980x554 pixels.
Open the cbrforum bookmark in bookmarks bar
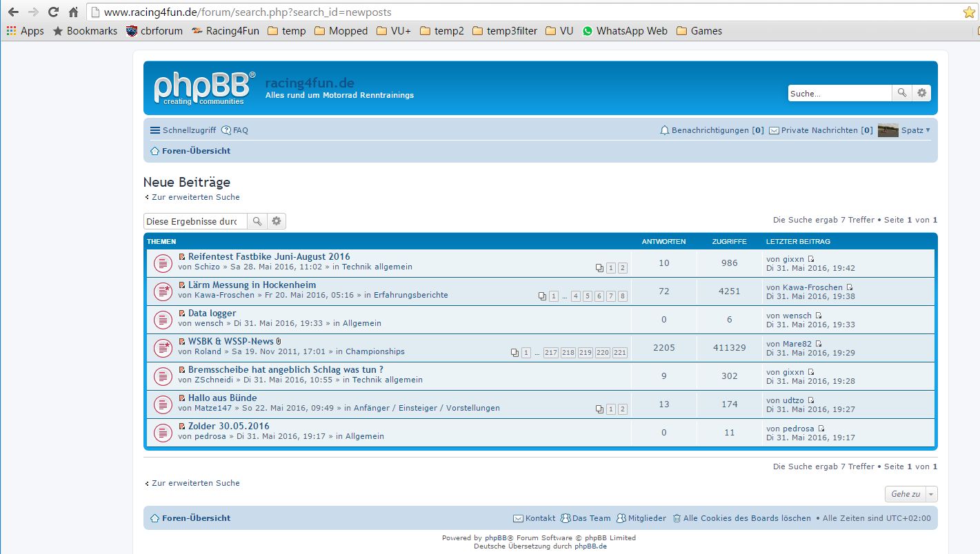(155, 31)
